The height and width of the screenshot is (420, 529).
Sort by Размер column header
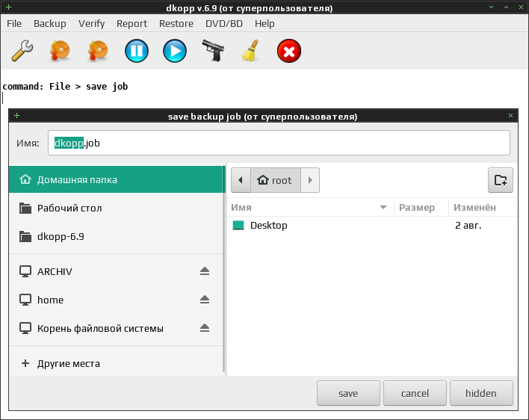tap(421, 207)
